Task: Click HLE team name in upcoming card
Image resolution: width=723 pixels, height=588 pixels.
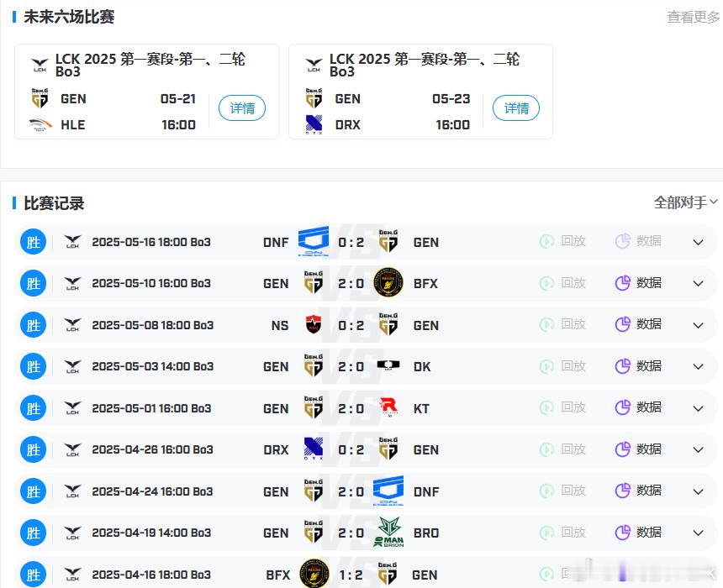Action: 73,125
